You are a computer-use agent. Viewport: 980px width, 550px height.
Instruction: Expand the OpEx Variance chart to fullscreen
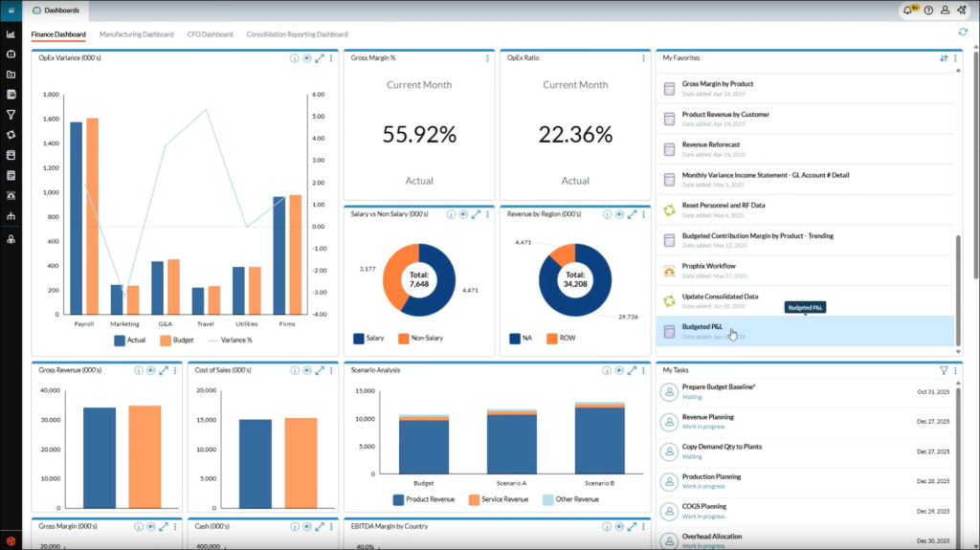[x=319, y=58]
